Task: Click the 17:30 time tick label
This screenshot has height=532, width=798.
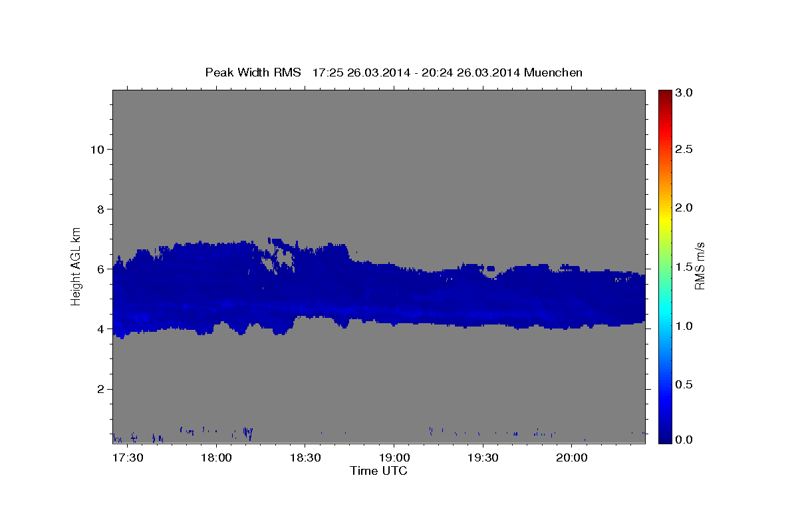Action: pyautogui.click(x=127, y=458)
